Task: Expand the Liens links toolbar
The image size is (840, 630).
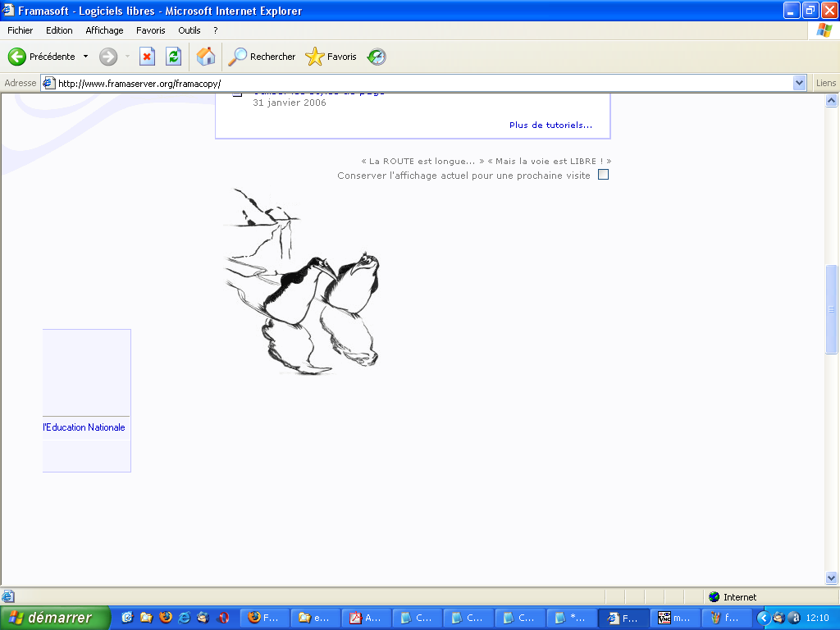Action: pyautogui.click(x=825, y=83)
